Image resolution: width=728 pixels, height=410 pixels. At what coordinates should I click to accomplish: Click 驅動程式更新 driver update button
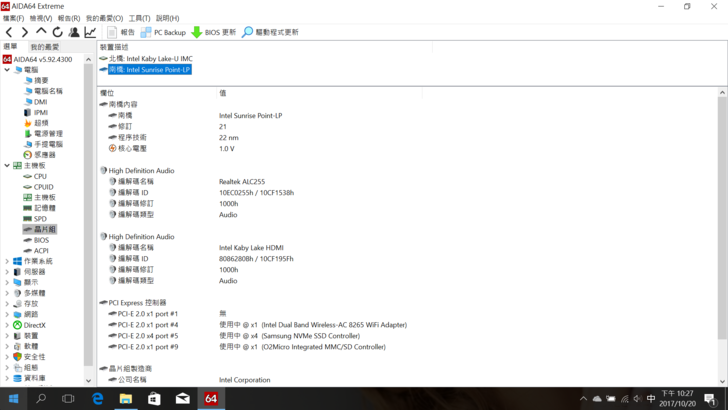click(271, 32)
